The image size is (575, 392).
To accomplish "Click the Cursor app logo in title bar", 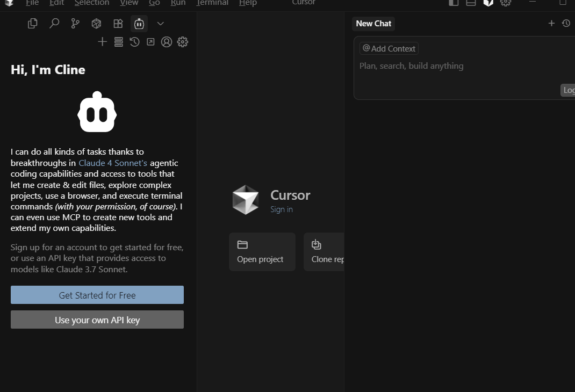I will 9,3.
